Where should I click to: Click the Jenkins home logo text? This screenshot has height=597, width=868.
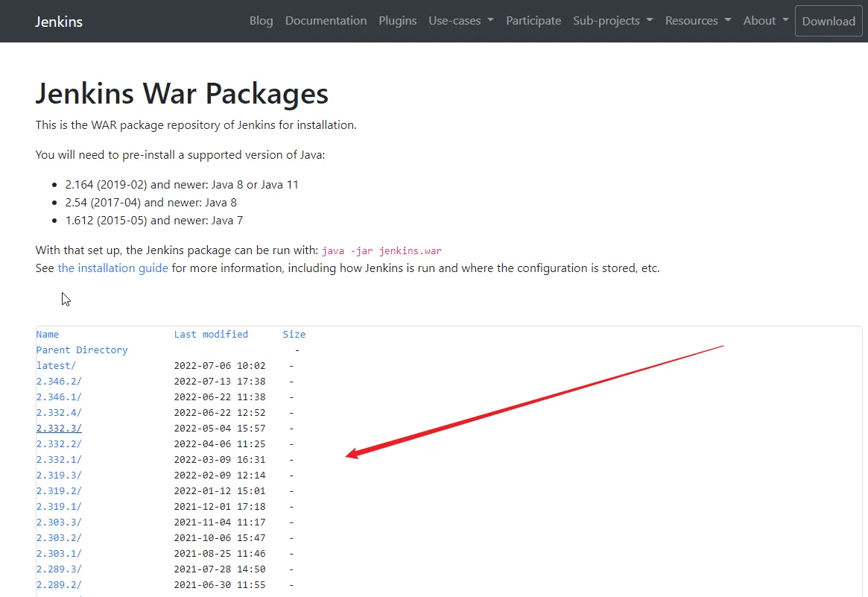coord(59,22)
